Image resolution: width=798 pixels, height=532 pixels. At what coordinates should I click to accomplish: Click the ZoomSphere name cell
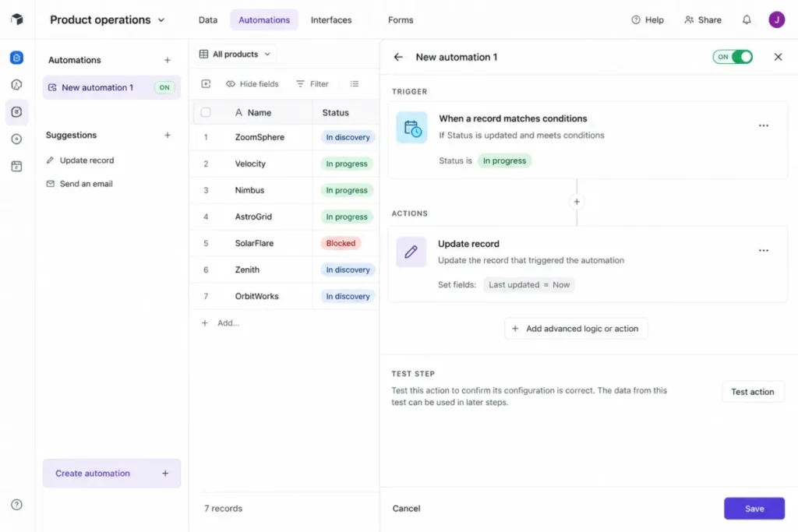tap(260, 137)
